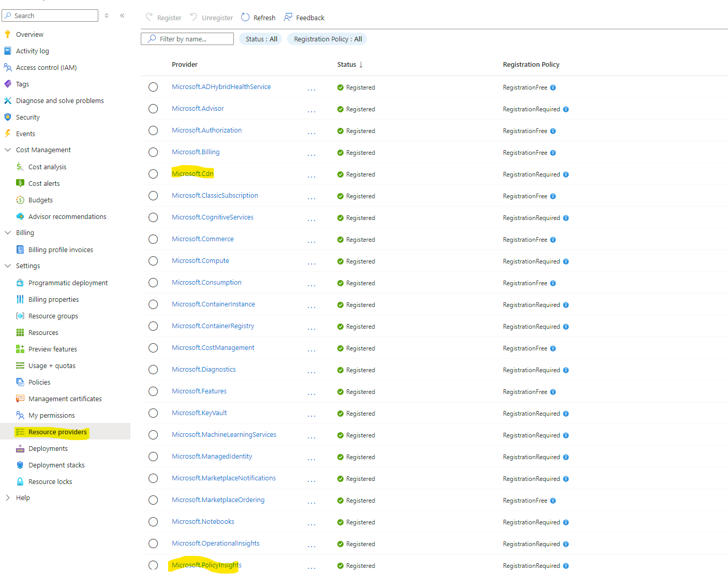Screen dimensions: 728x587
Task: Choose Microsoft.Notebooks radio button
Action: 153,522
